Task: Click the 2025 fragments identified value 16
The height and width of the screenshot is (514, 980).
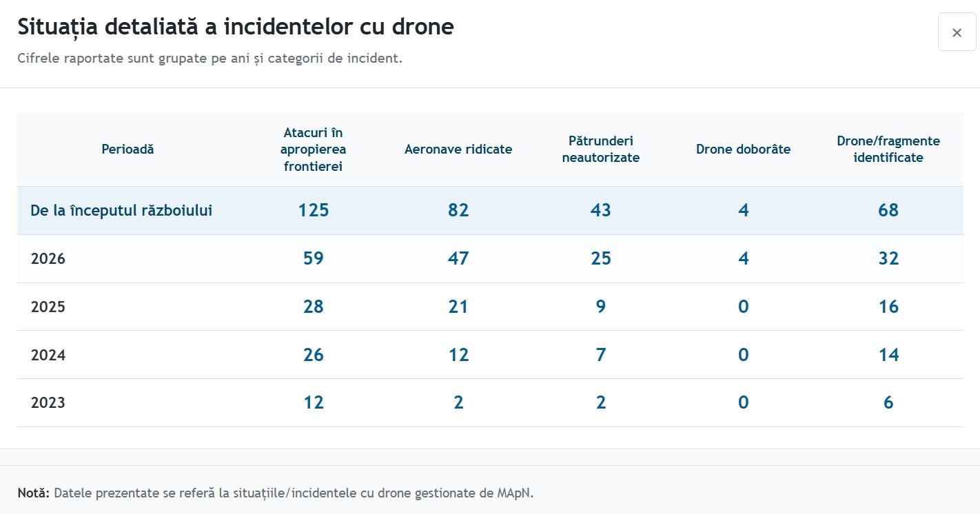Action: pyautogui.click(x=888, y=307)
